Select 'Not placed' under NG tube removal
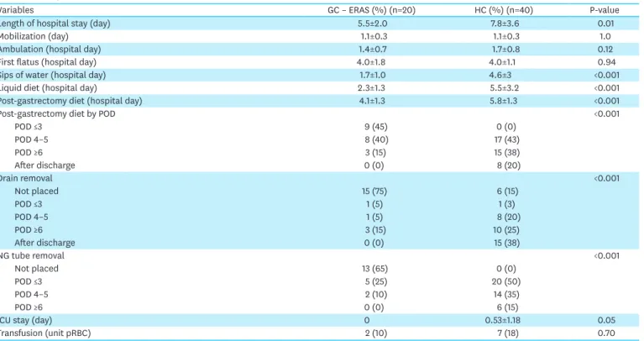The width and height of the screenshot is (644, 341). point(37,269)
